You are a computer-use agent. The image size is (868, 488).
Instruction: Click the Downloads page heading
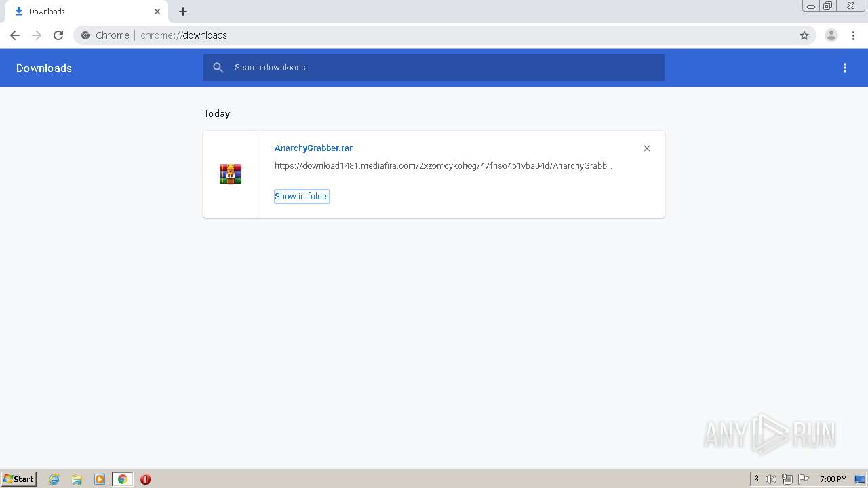pyautogui.click(x=44, y=68)
